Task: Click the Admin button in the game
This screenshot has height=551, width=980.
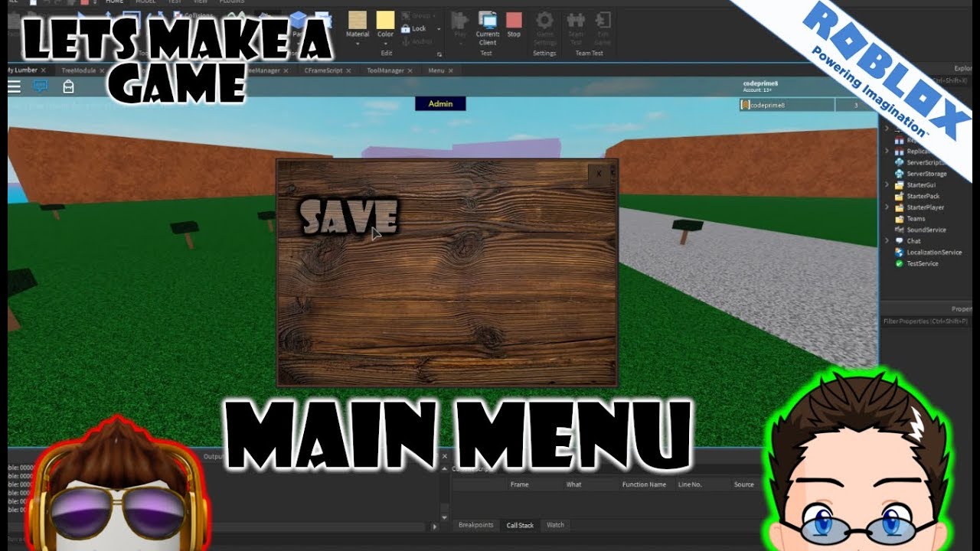Action: tap(440, 104)
